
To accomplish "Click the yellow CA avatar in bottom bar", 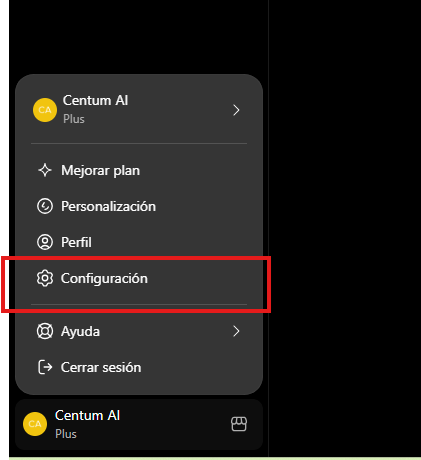I will point(35,424).
